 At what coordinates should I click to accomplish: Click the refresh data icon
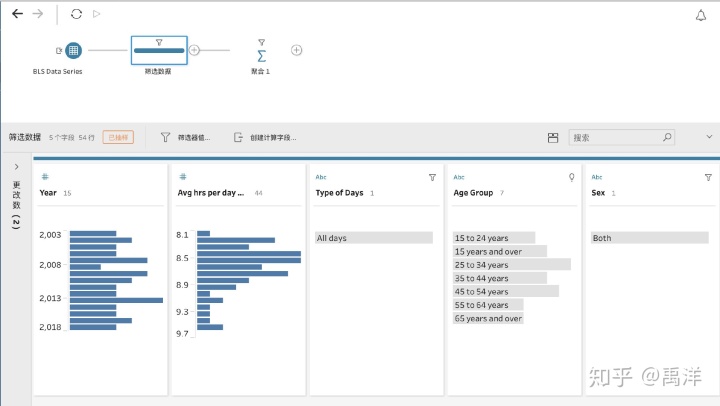click(77, 14)
